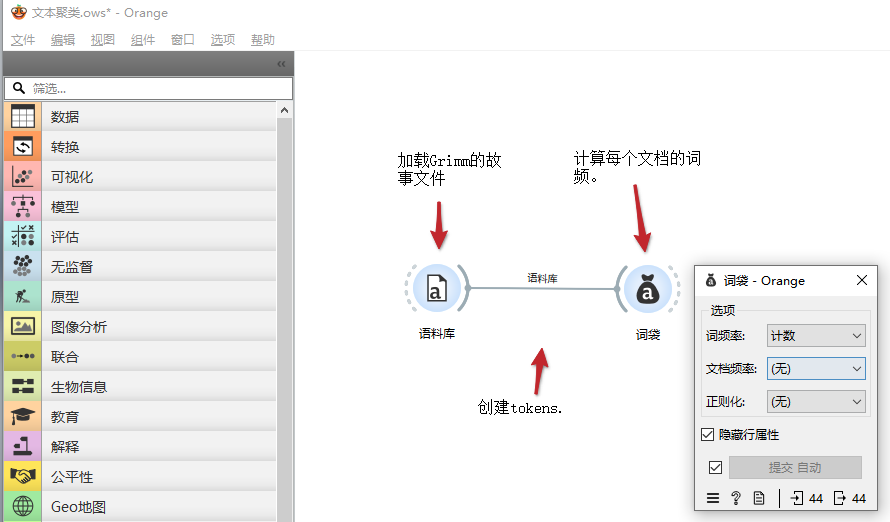Click the 语料库 link label between widgets
Image resolution: width=890 pixels, height=522 pixels.
coord(542,278)
